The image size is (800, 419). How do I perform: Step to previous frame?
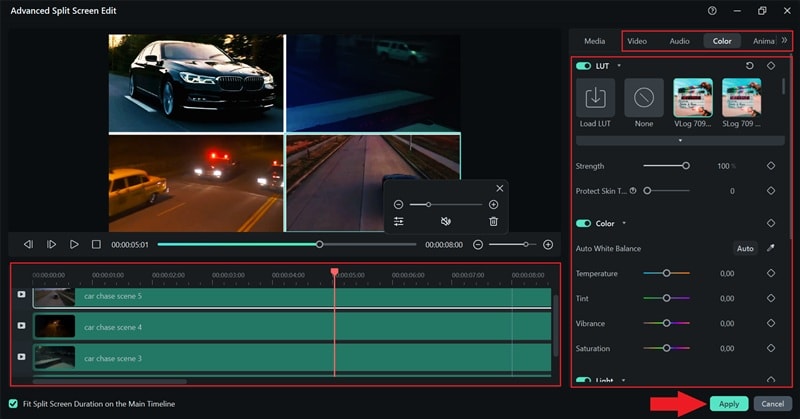tap(29, 244)
